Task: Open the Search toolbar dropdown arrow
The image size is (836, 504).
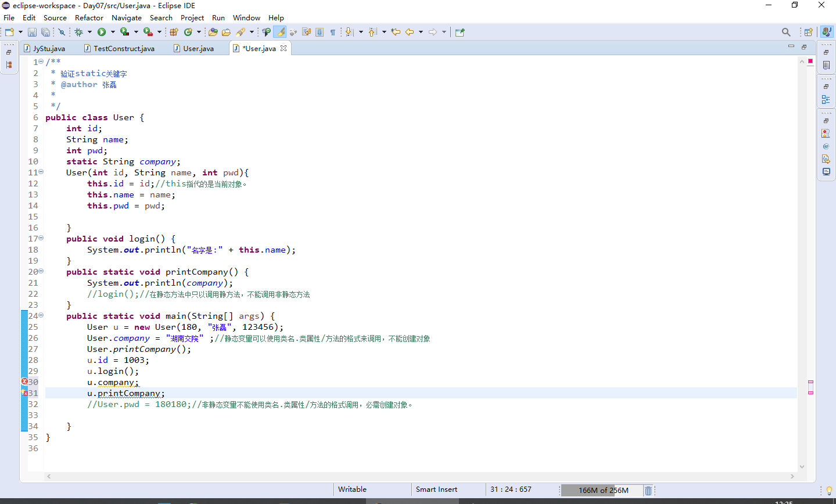Action: click(x=252, y=32)
